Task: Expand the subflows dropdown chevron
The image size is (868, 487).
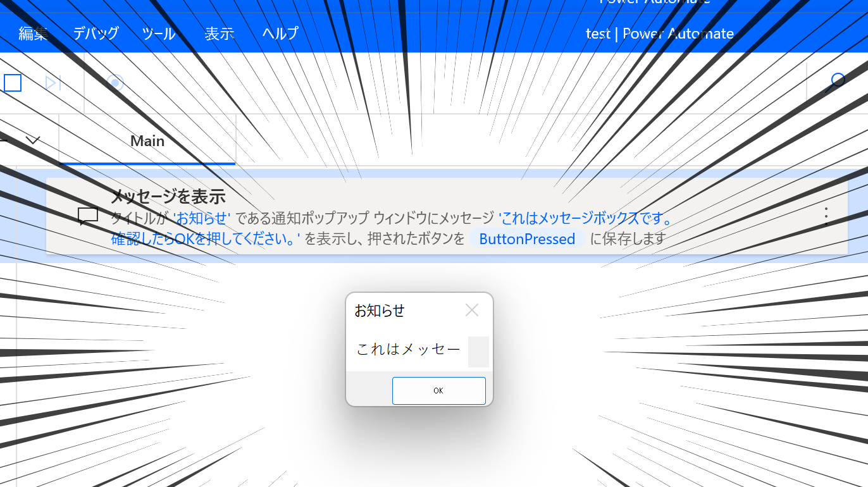Action: 33,140
